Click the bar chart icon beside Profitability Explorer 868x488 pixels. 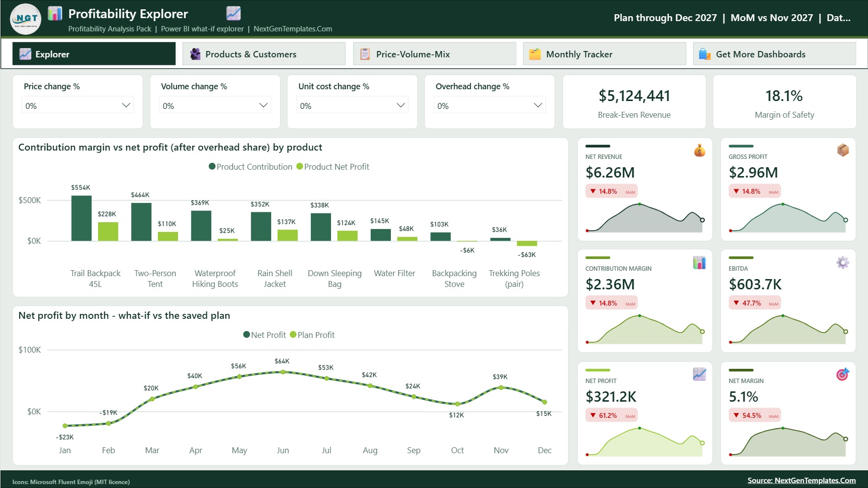click(55, 13)
